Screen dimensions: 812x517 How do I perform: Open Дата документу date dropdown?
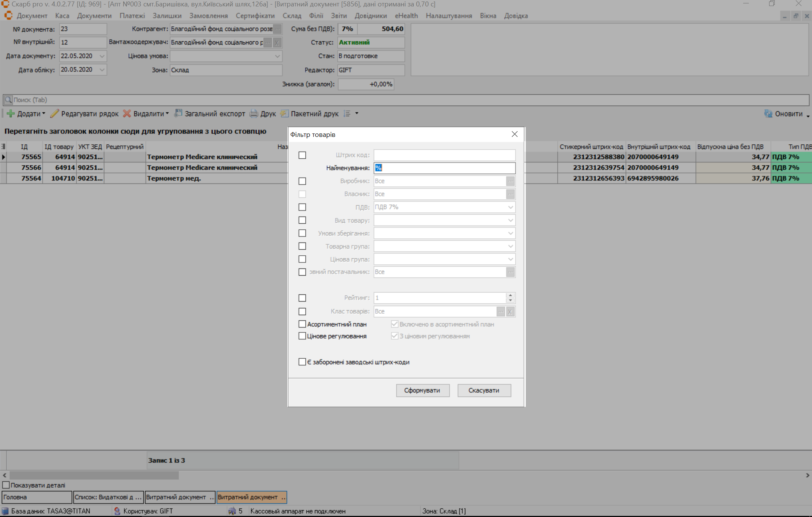pos(102,56)
